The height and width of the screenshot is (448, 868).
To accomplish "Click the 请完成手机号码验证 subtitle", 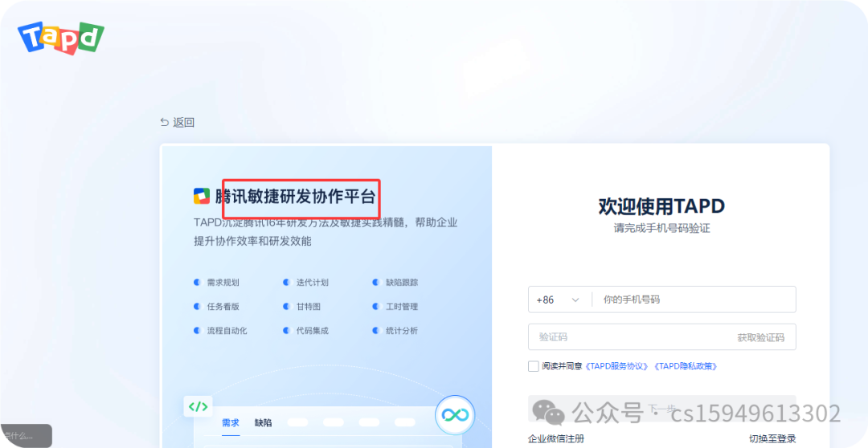I will click(x=661, y=228).
